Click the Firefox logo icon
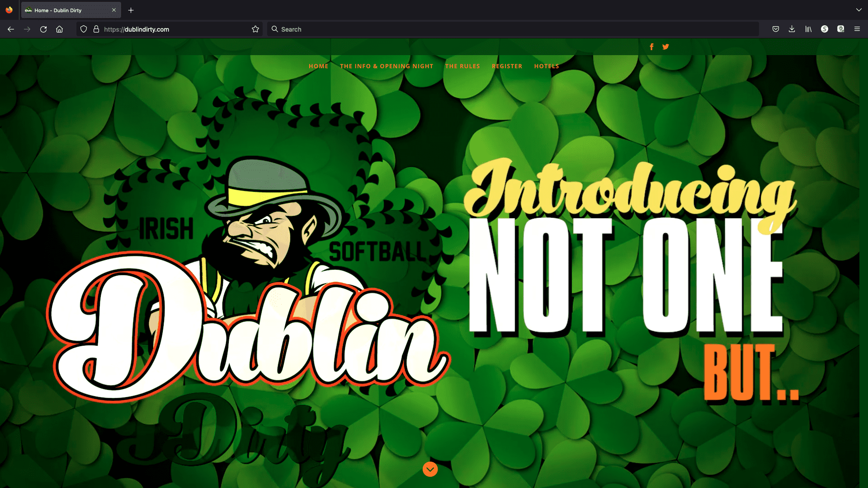868x488 pixels. [x=9, y=10]
